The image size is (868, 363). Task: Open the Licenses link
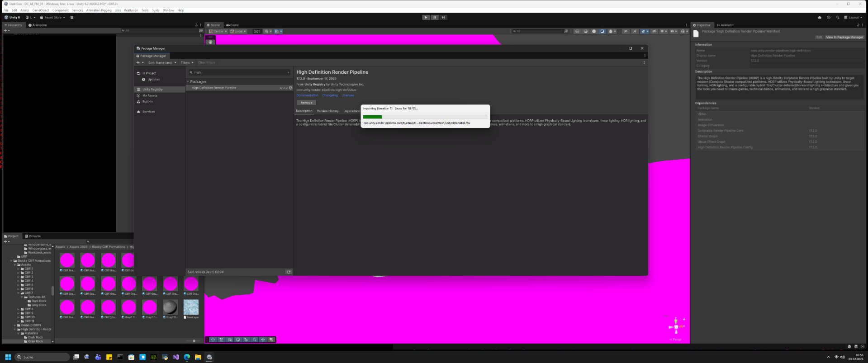(348, 95)
